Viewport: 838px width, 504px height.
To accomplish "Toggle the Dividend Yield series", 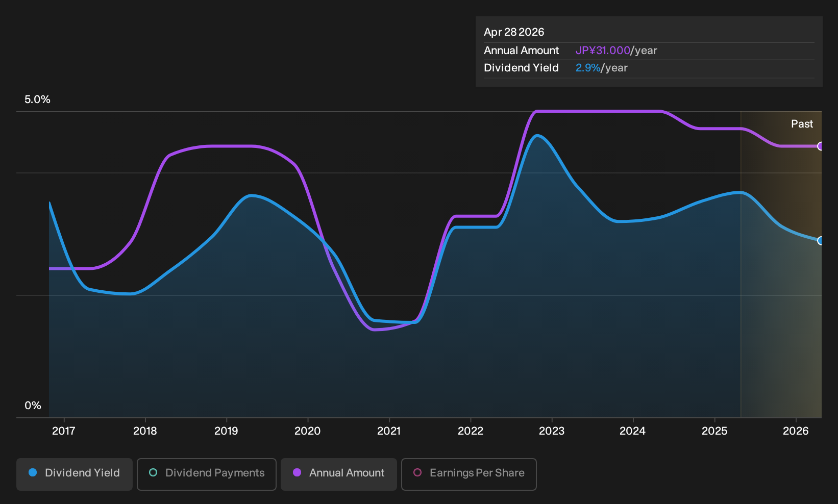I will pyautogui.click(x=74, y=474).
